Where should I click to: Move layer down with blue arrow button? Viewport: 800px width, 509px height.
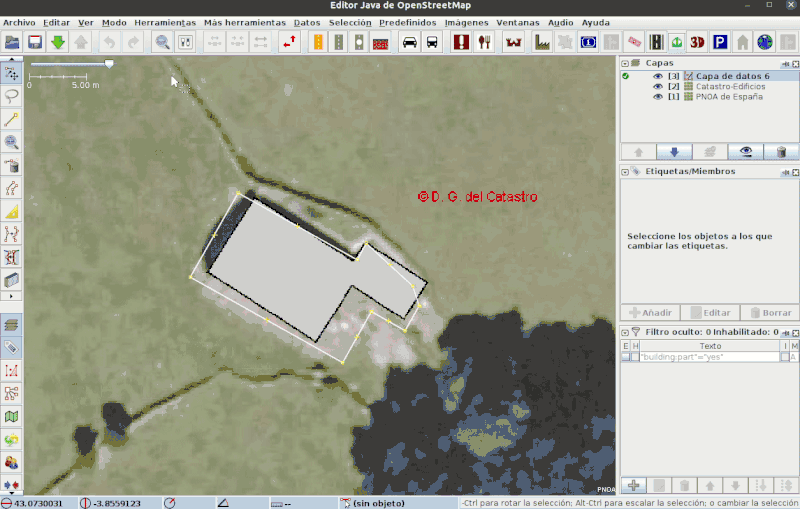673,151
